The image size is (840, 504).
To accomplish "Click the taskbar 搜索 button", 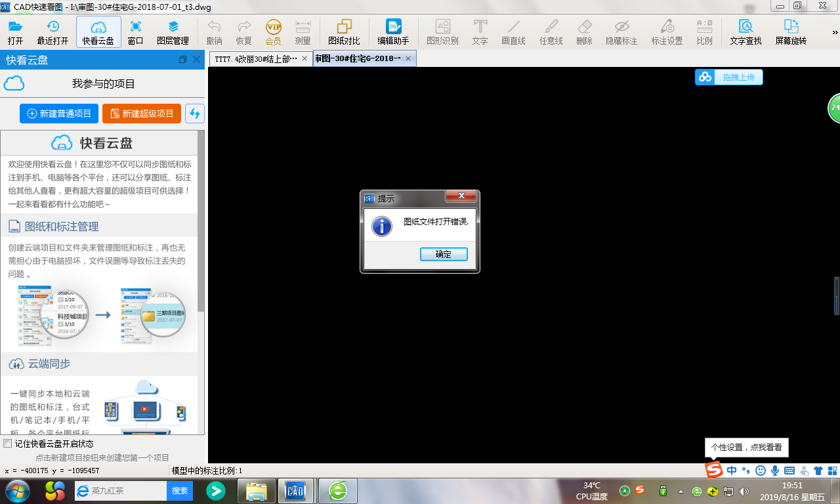I will click(x=180, y=490).
